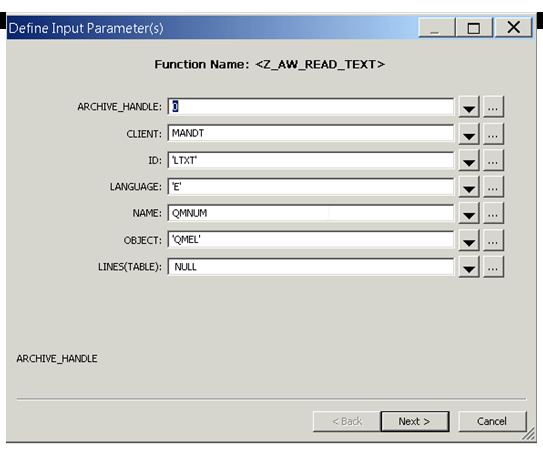The width and height of the screenshot is (543, 457).
Task: Open the ellipsis editor for OBJECT
Action: [493, 240]
